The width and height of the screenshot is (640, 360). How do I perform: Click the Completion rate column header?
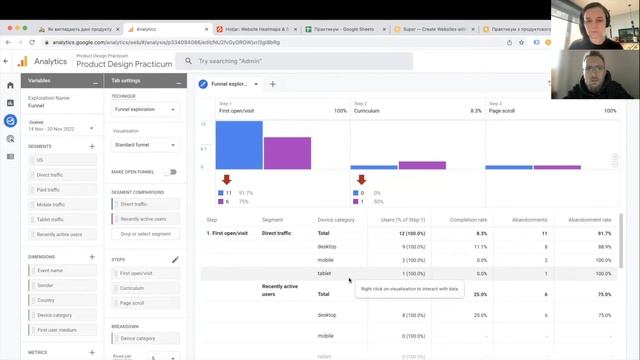(x=468, y=220)
